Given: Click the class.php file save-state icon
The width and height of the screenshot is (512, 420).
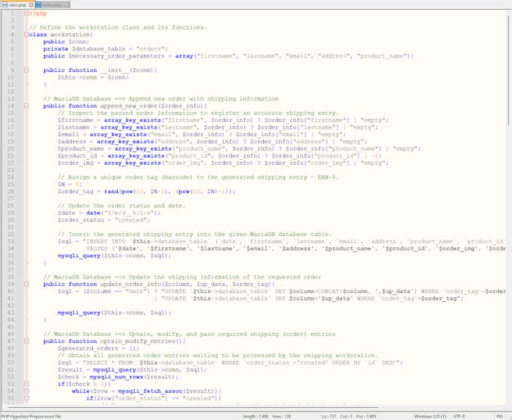Looking at the screenshot, I should coord(5,5).
